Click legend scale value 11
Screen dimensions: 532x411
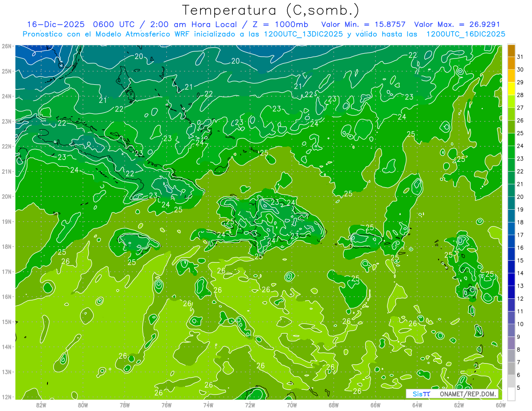click(x=520, y=311)
